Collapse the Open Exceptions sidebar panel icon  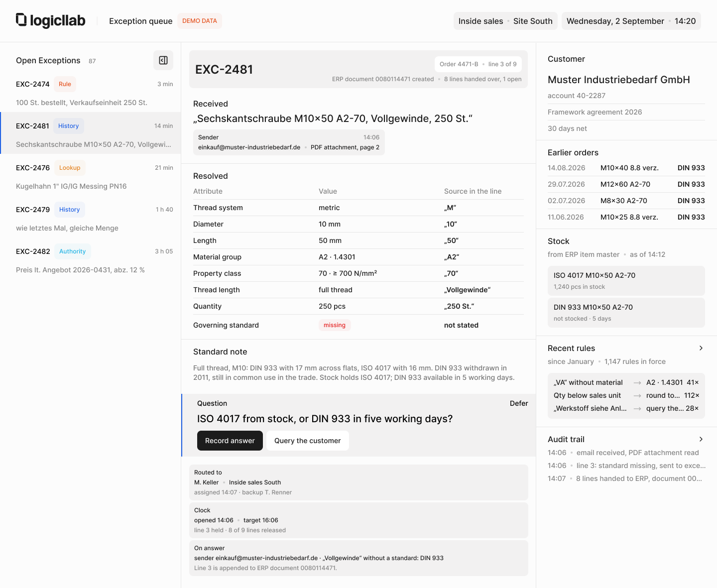pos(163,60)
